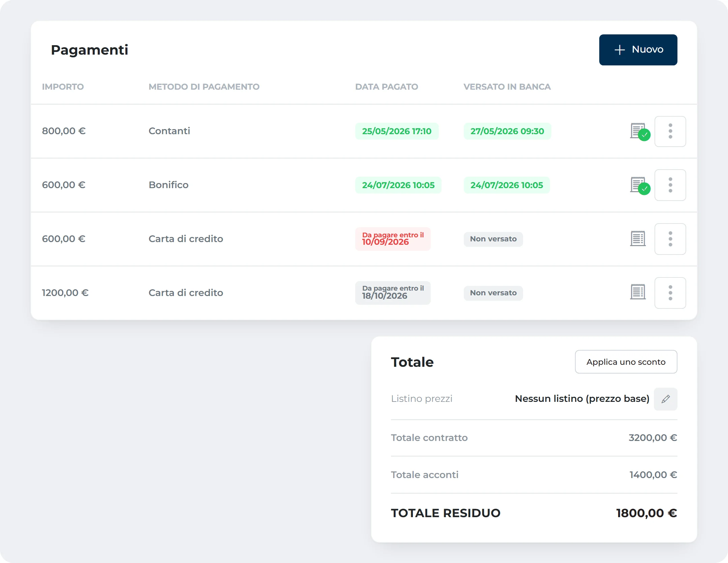This screenshot has height=563, width=728.
Task: Click the TOTALE RESIDUO 1800,00 € value
Action: pyautogui.click(x=647, y=513)
